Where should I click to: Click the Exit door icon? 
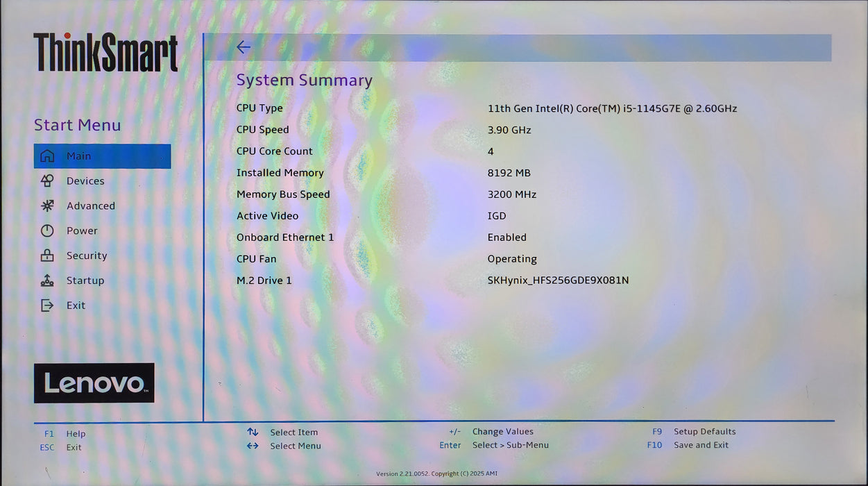(47, 305)
